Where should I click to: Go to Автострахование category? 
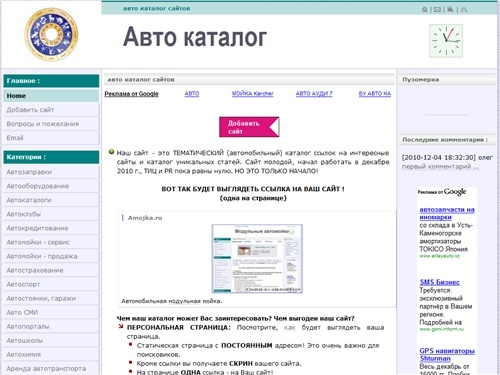coord(51,270)
